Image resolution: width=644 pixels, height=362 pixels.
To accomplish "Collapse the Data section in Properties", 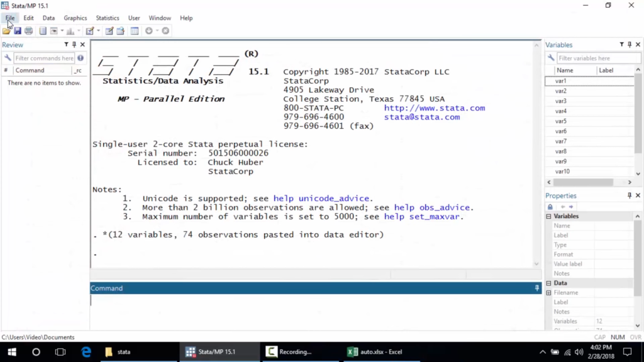I will point(548,283).
